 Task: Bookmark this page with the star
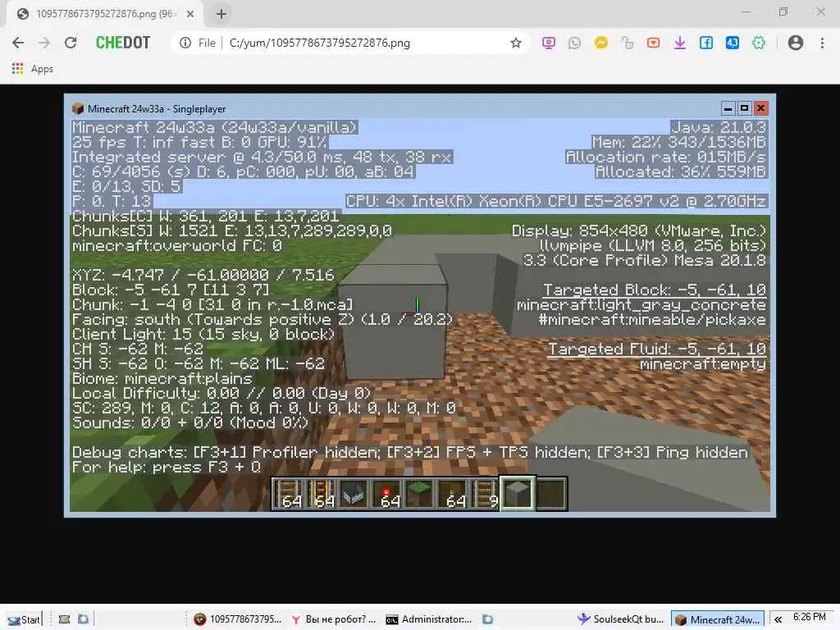pos(515,43)
